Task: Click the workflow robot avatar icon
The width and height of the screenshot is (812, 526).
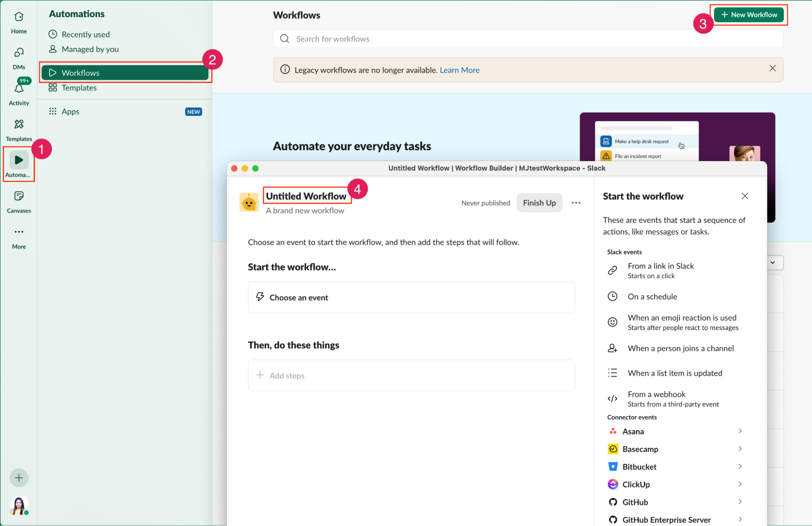Action: [249, 202]
